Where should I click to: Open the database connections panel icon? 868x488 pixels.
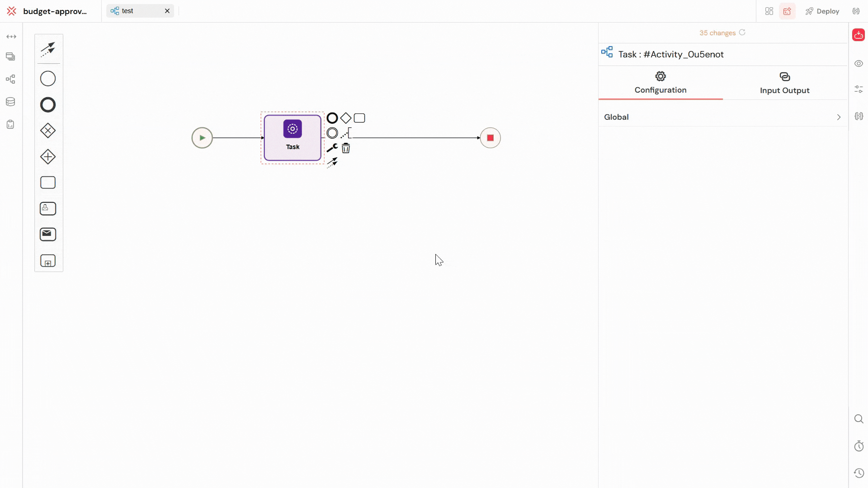10,102
